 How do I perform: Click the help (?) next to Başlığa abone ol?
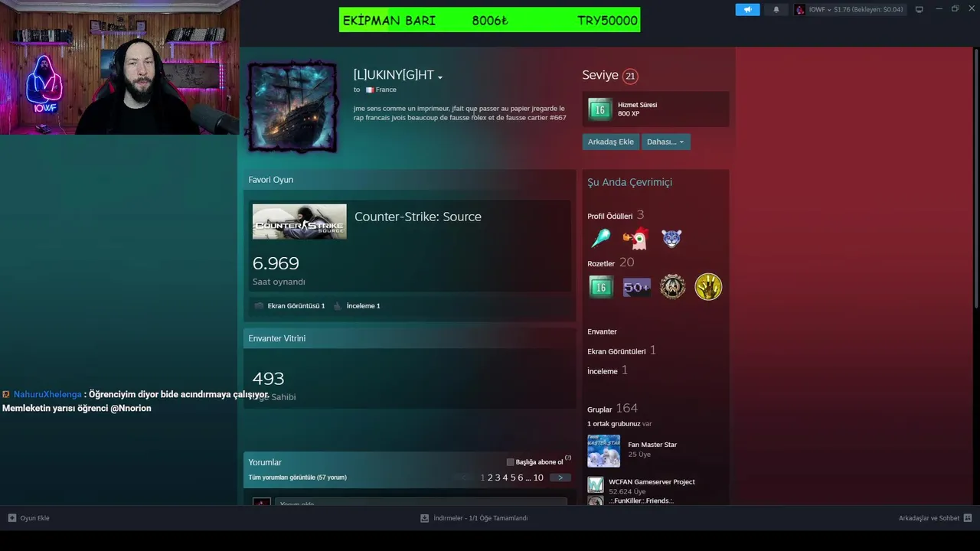[x=568, y=458]
